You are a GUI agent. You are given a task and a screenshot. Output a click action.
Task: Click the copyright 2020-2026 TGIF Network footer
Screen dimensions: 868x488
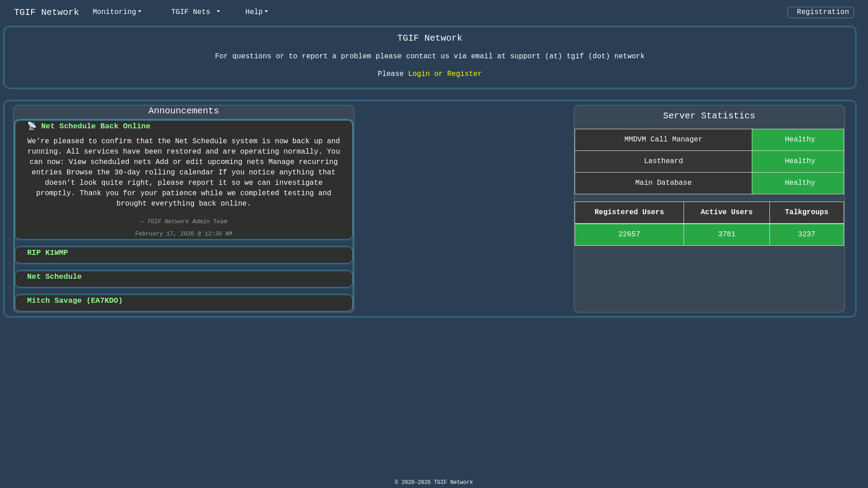pyautogui.click(x=434, y=483)
